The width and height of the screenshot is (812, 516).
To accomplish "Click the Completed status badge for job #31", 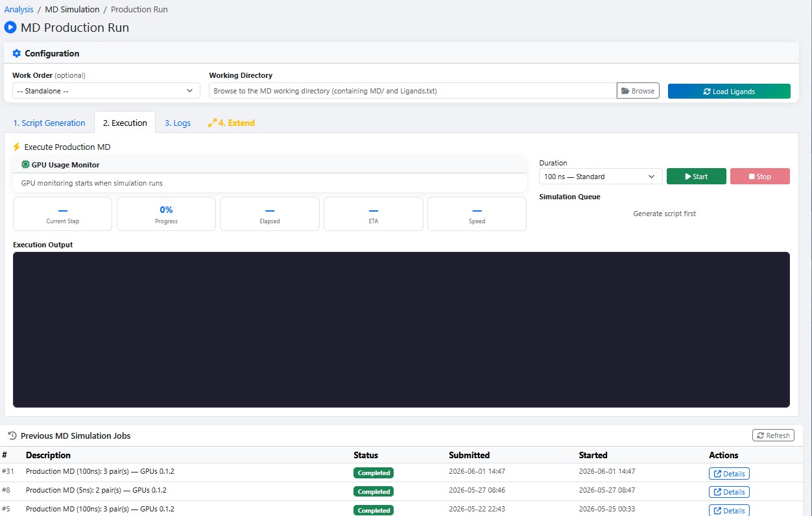I will tap(374, 473).
